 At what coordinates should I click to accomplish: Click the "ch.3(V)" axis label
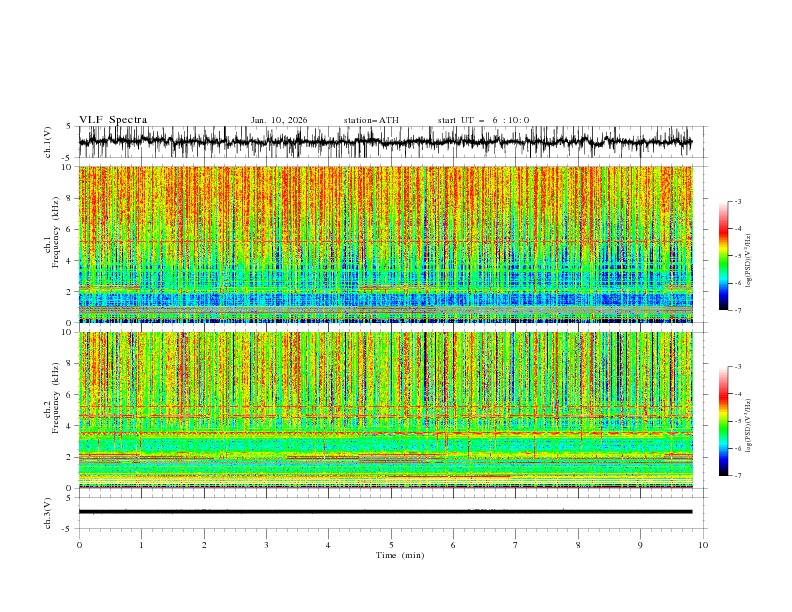click(x=48, y=513)
